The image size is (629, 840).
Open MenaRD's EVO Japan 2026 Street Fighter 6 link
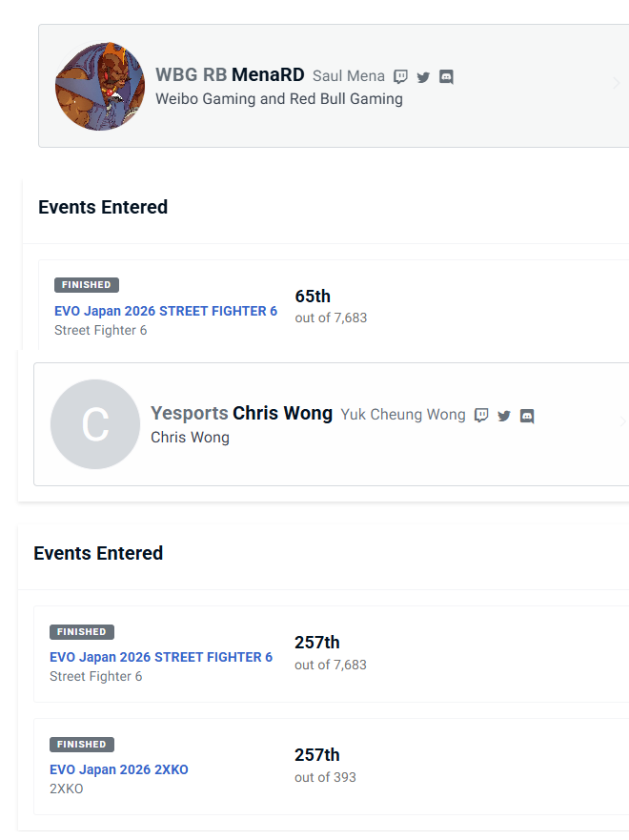(166, 311)
